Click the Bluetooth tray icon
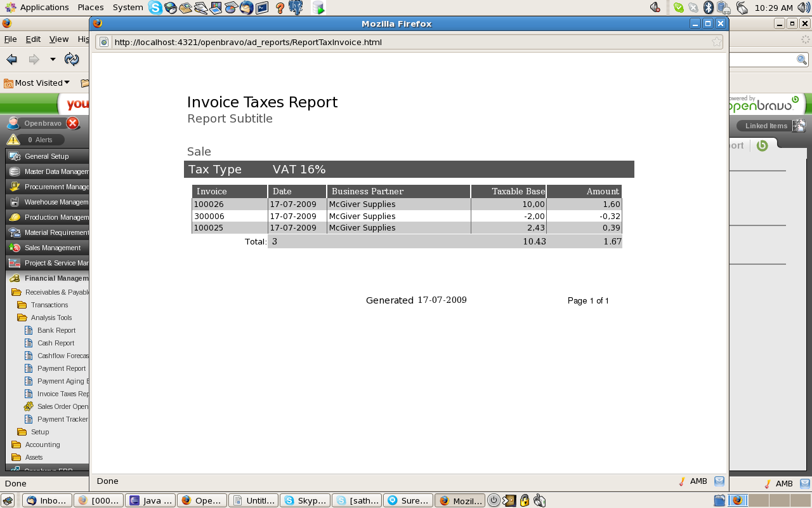 pos(709,8)
